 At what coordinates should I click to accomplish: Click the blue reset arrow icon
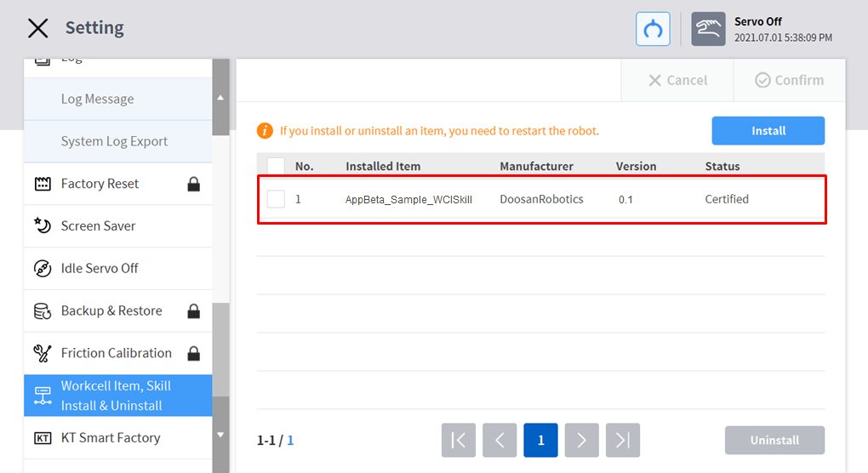[653, 29]
